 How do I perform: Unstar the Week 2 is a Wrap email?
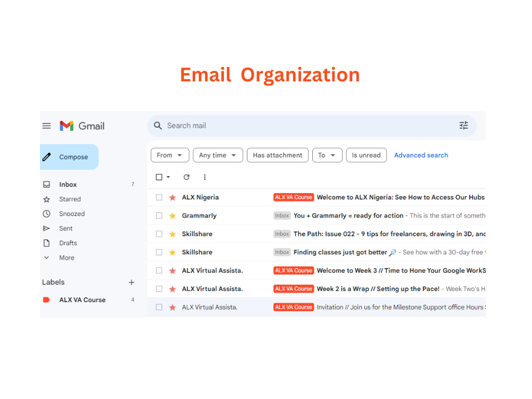click(x=173, y=289)
